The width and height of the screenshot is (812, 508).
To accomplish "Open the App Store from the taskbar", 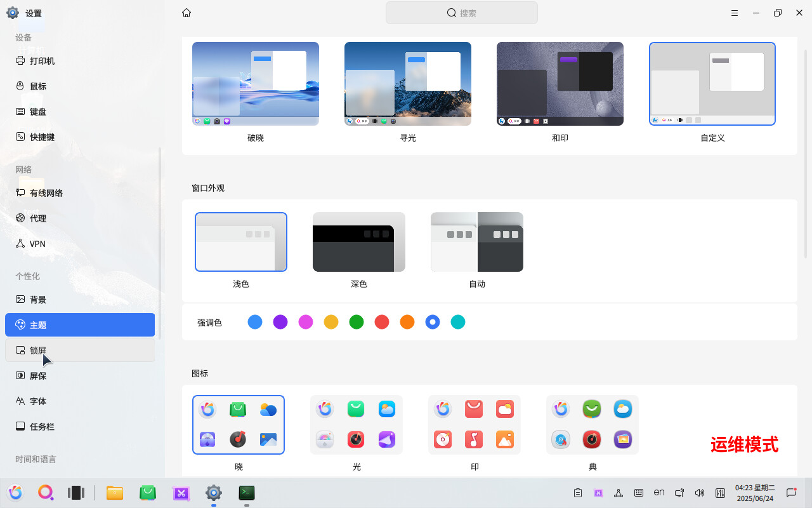I will coord(147,493).
